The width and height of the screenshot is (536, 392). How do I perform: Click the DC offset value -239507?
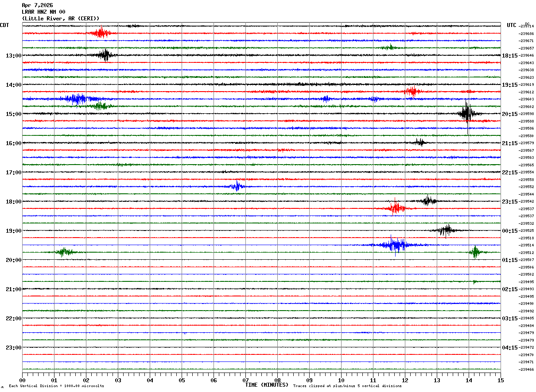click(527, 260)
